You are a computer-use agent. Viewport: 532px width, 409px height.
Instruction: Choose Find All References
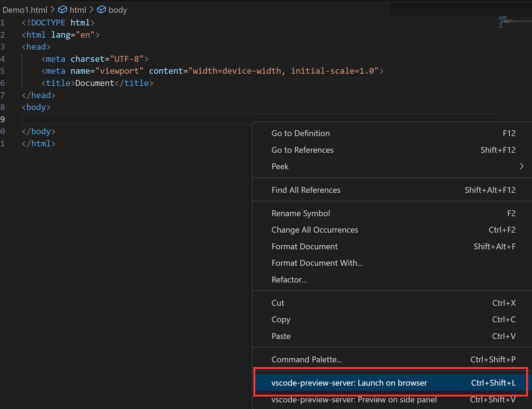[306, 190]
